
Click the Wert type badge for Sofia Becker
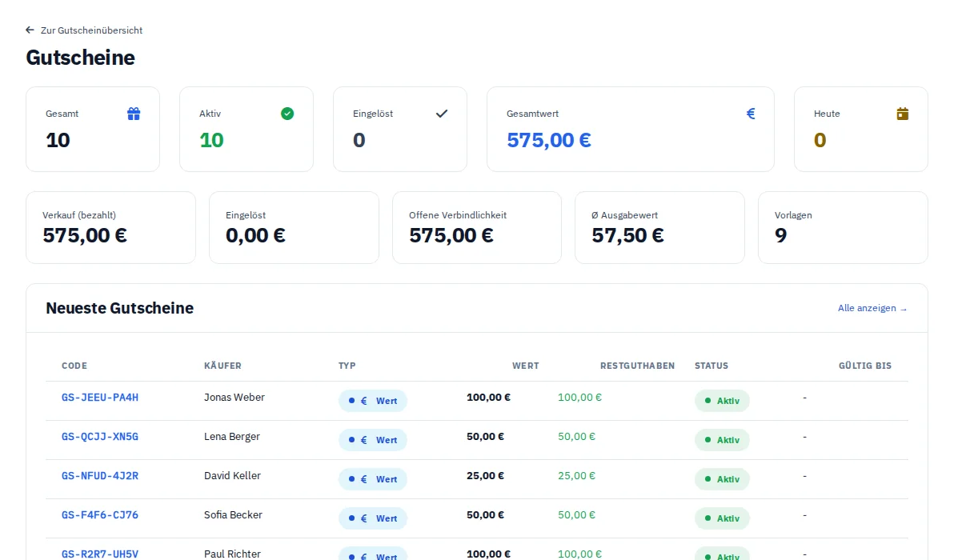(373, 518)
